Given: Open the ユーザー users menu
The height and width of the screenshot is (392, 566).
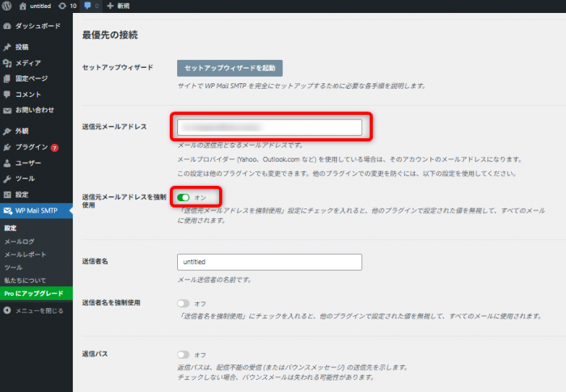Looking at the screenshot, I should pos(28,162).
